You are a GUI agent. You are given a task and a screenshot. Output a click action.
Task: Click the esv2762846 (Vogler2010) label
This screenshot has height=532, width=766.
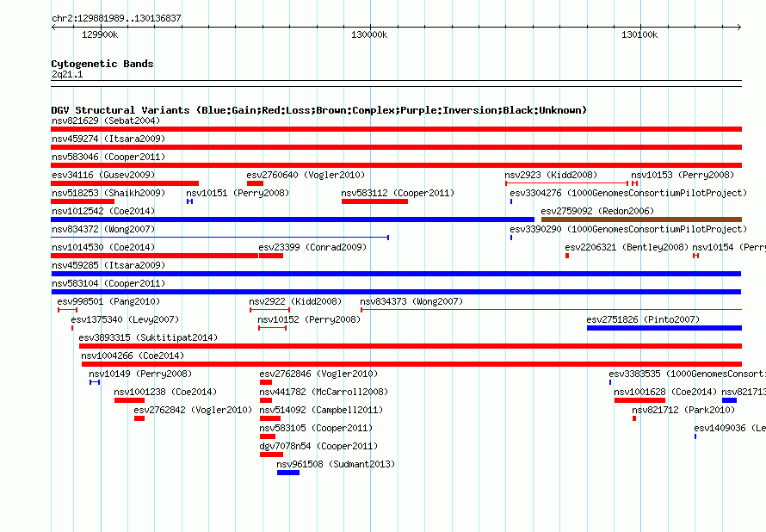pos(318,374)
